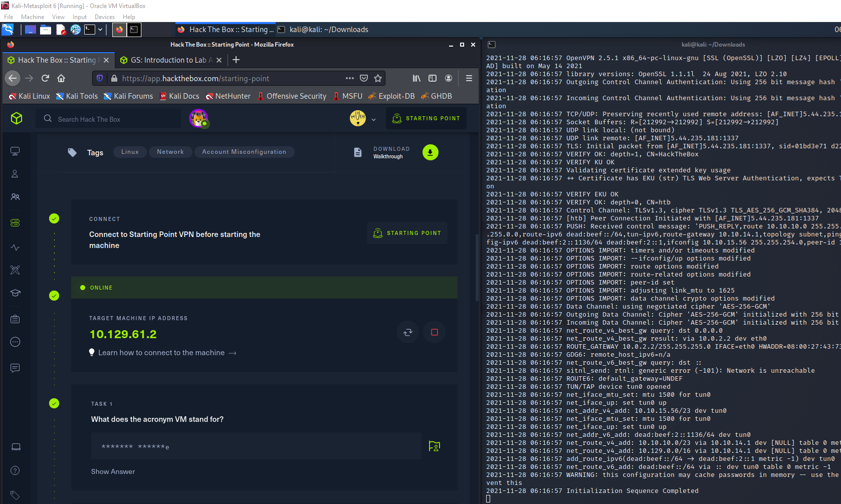The height and width of the screenshot is (504, 841).
Task: Download the walkthrough with green arrow button
Action: point(431,152)
